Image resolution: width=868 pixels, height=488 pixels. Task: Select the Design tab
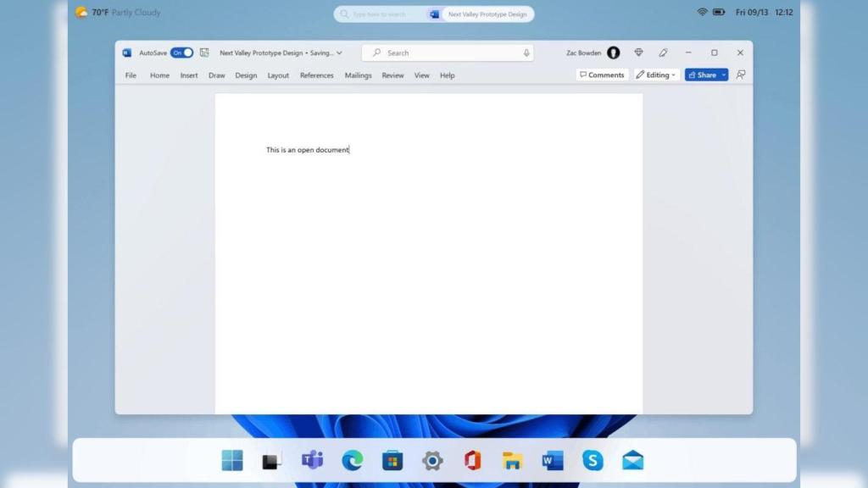[246, 75]
